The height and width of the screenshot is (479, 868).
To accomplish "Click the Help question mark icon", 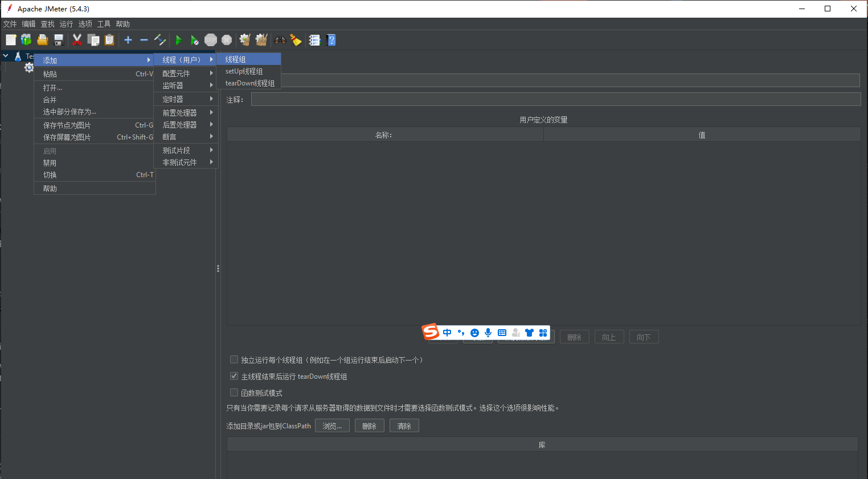I will coord(331,40).
